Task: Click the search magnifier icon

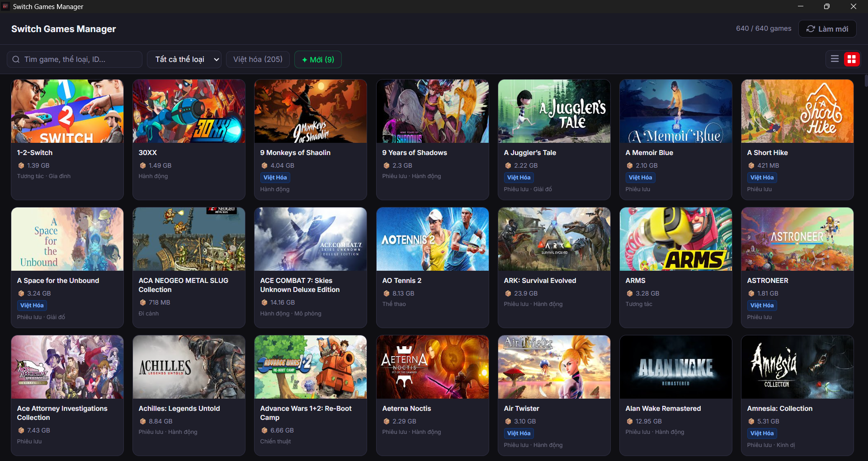Action: (16, 59)
